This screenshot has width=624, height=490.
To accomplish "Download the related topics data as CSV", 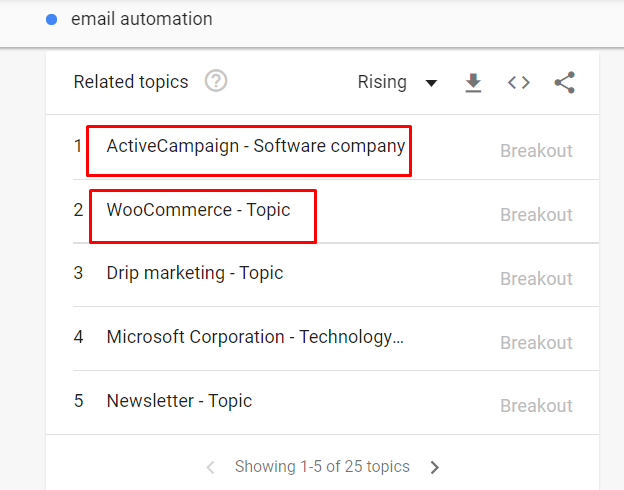I will (473, 83).
